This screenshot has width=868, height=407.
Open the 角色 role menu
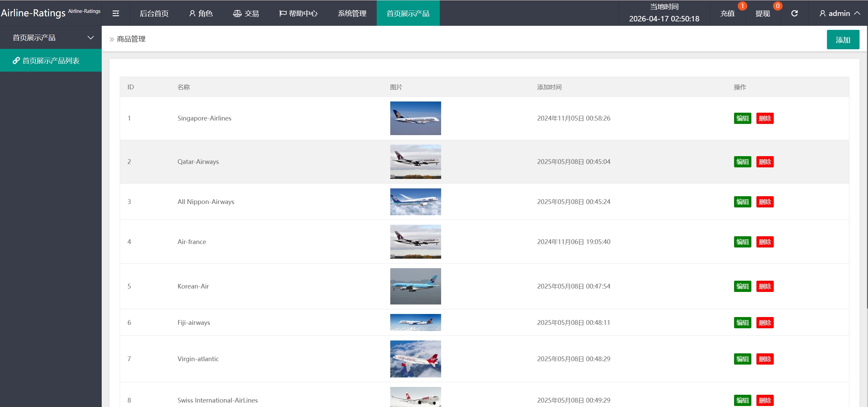pyautogui.click(x=201, y=13)
